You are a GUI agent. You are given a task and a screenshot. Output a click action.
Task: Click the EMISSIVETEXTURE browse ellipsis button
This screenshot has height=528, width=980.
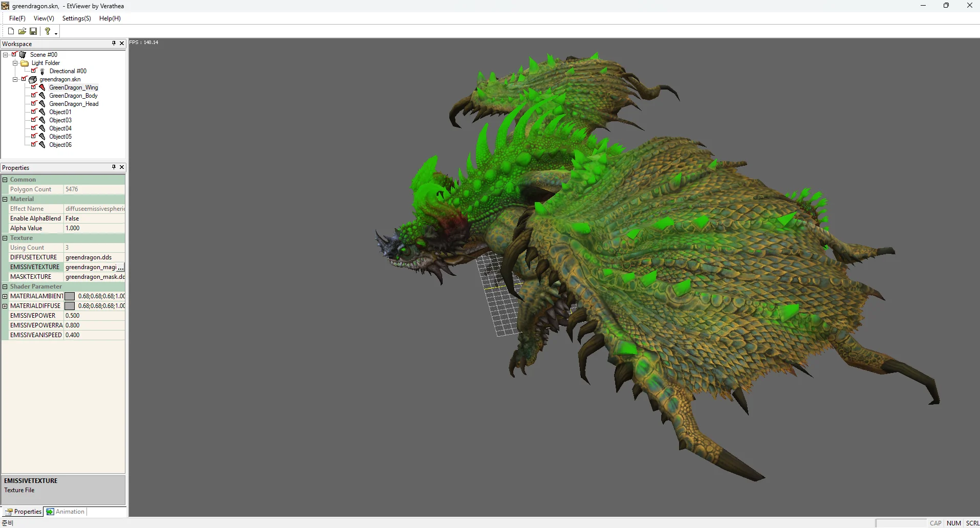tap(121, 267)
